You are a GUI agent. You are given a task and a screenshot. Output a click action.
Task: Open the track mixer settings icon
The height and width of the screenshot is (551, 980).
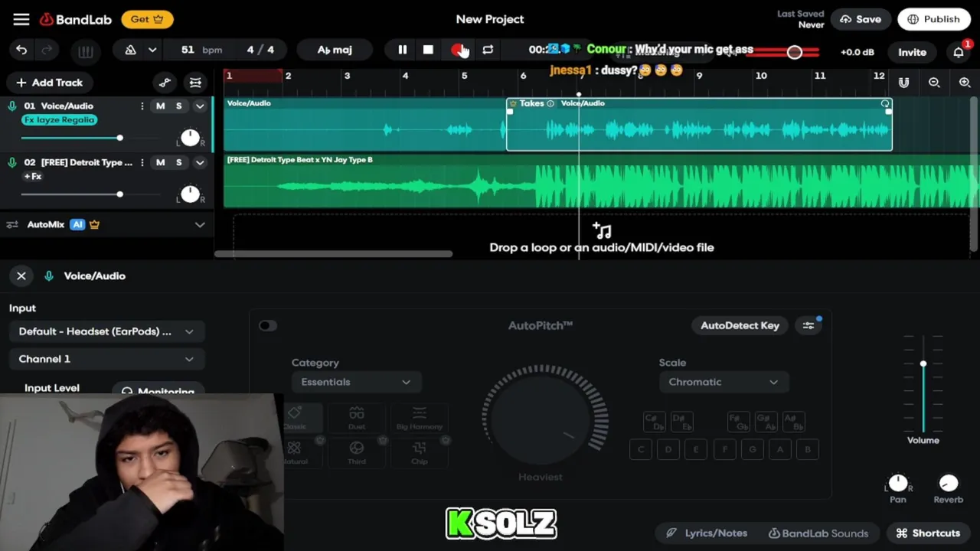[196, 83]
